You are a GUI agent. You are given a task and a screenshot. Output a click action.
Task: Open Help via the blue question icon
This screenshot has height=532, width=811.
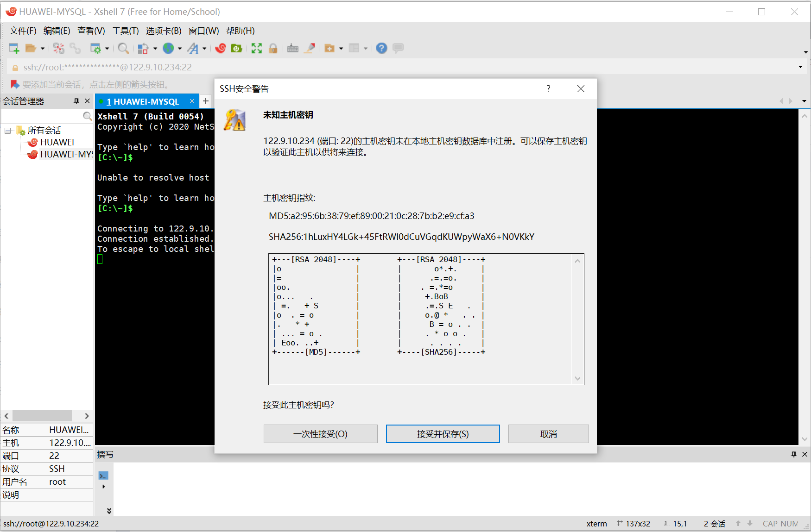pyautogui.click(x=381, y=48)
